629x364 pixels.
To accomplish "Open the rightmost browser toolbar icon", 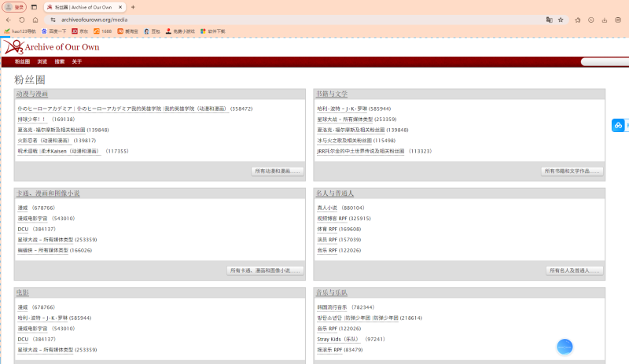I will pos(618,20).
